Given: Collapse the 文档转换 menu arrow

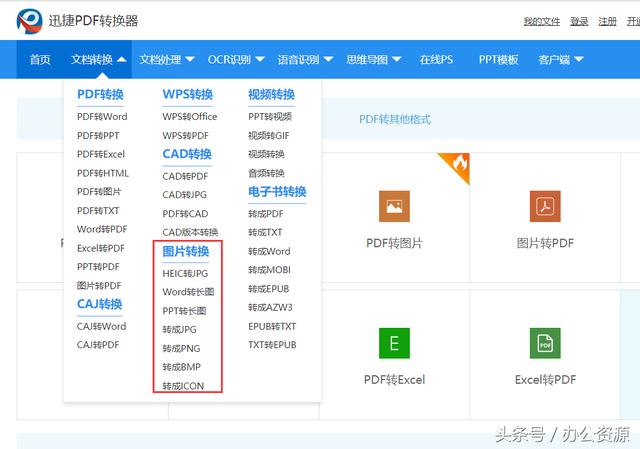Looking at the screenshot, I should [x=122, y=60].
